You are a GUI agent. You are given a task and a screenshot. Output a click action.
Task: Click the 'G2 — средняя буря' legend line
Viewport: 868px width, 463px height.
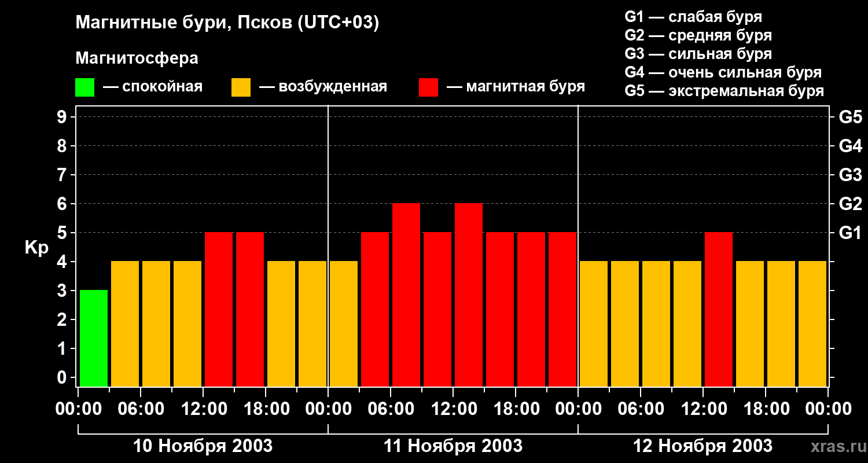pos(698,35)
